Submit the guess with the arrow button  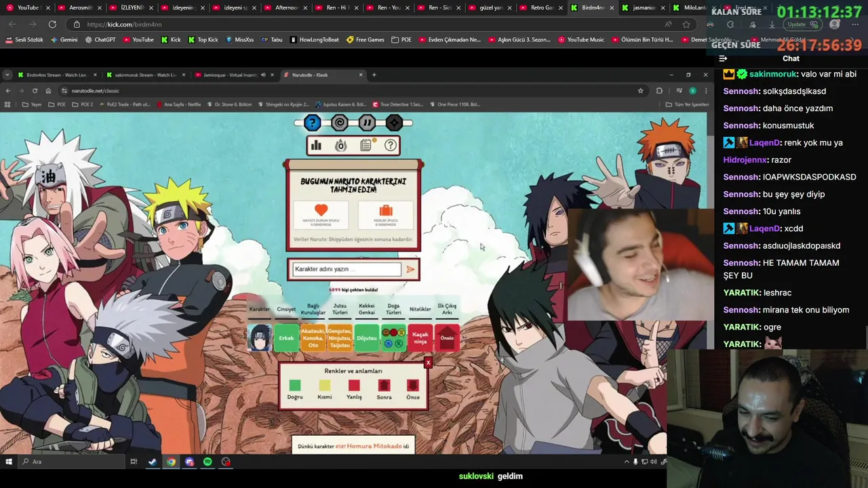click(410, 269)
